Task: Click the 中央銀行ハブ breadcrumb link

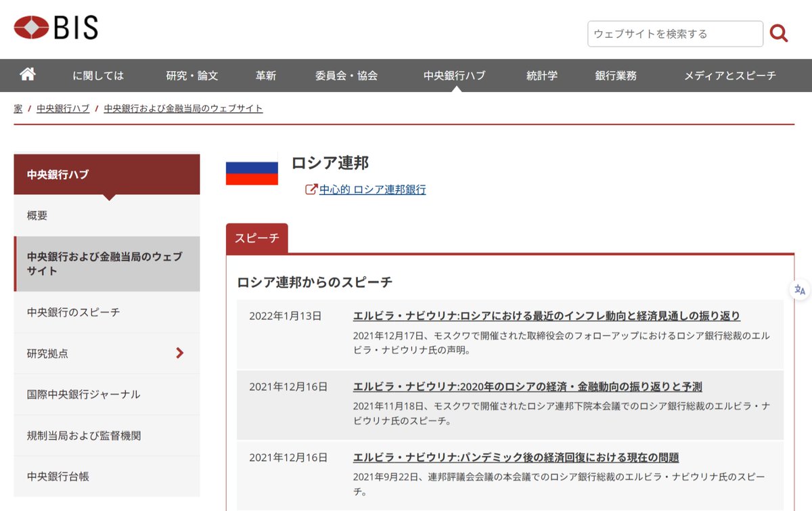Action: click(63, 108)
